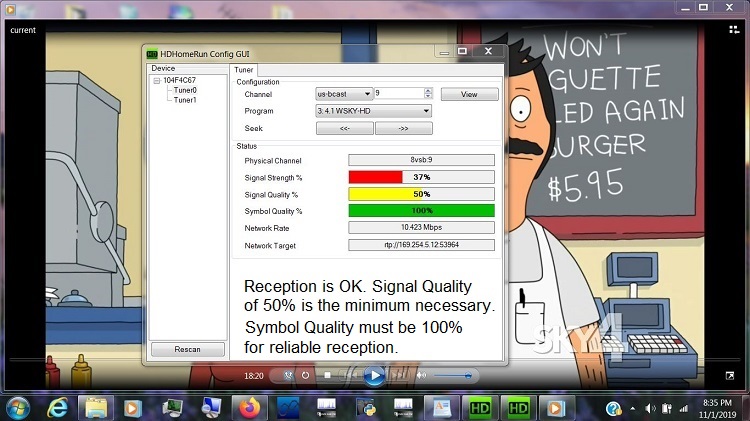Open the channel map us-bcast dropdown
Viewport: 750px width, 421px height.
click(344, 94)
